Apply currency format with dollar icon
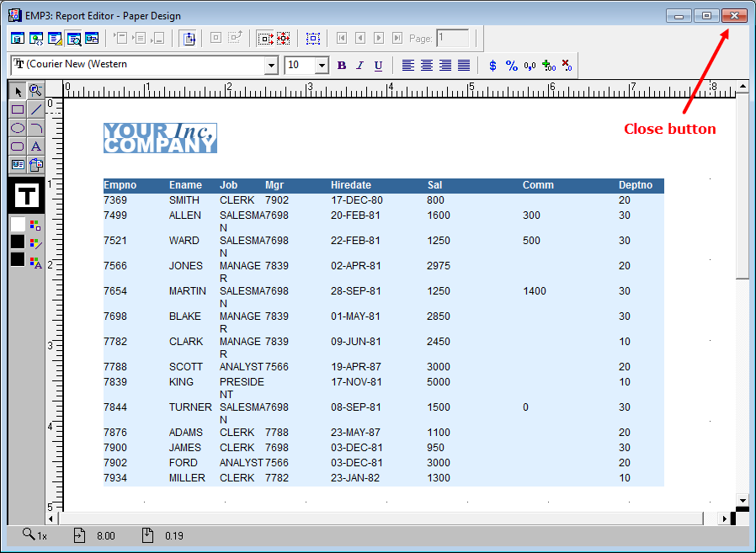This screenshot has width=756, height=553. click(492, 65)
